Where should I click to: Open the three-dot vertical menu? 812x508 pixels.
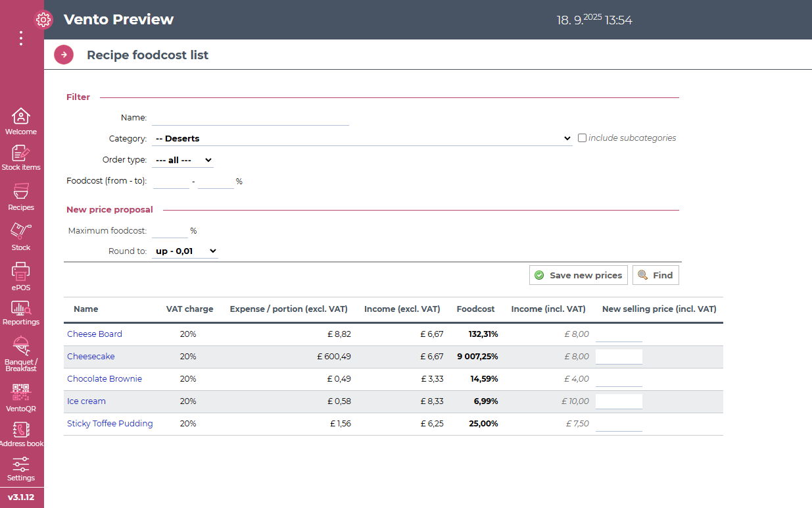(x=21, y=38)
